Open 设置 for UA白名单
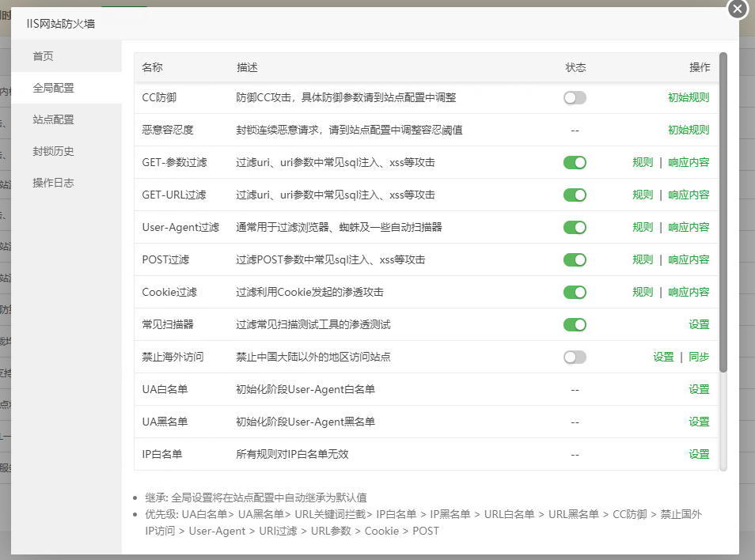The height and width of the screenshot is (560, 755). tap(699, 389)
